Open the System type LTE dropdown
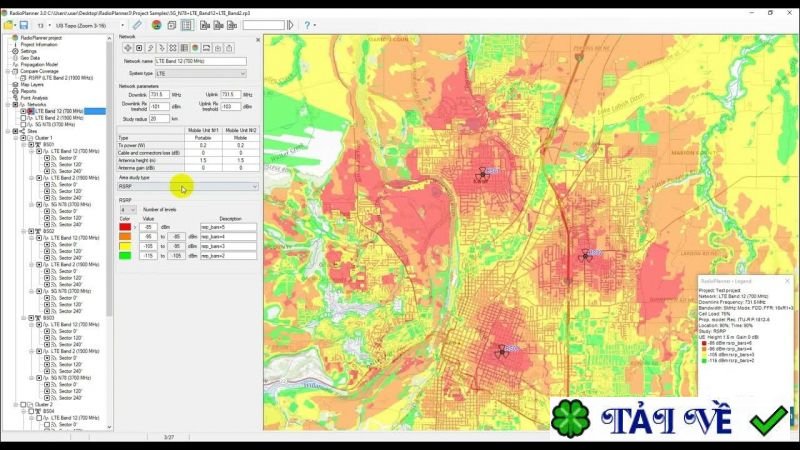This screenshot has height=450, width=800. tap(201, 73)
